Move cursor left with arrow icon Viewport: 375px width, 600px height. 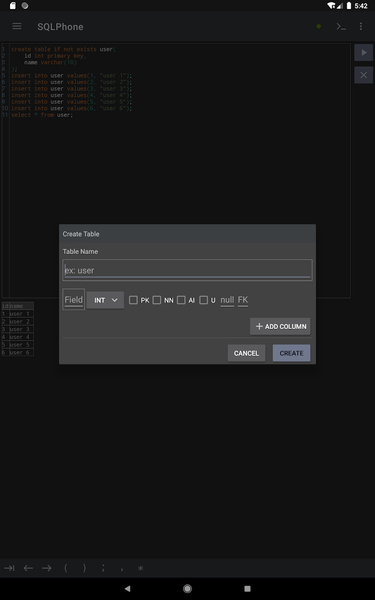point(28,568)
